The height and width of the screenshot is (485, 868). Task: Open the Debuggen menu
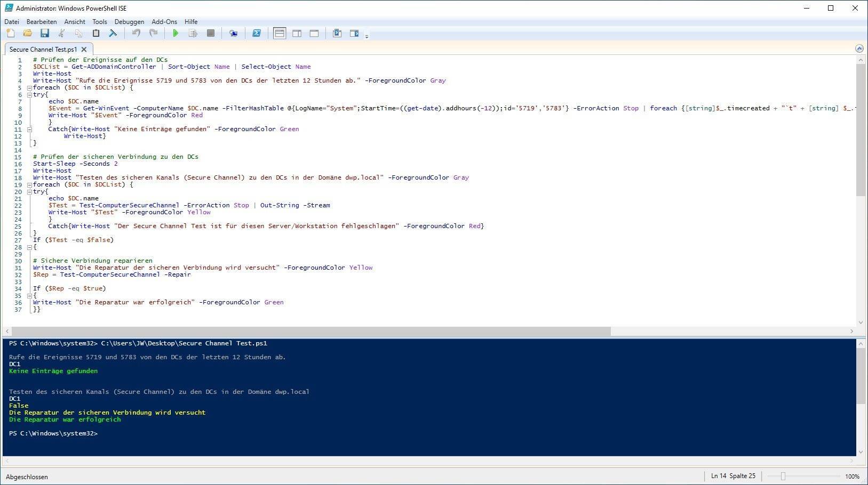[129, 22]
